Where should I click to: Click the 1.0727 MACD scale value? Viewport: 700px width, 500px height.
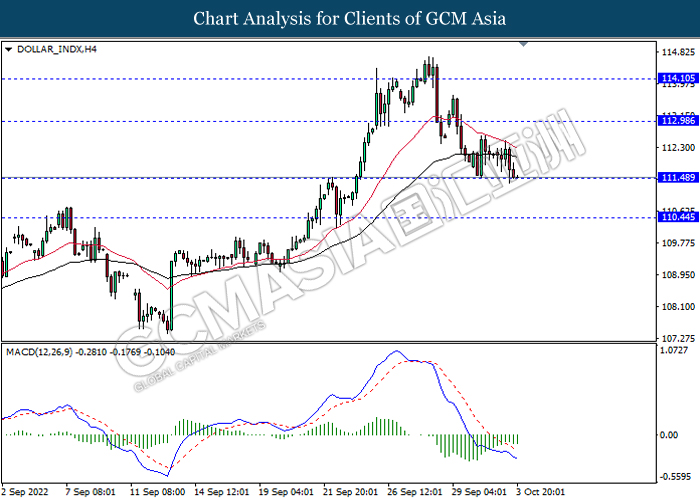coord(674,350)
